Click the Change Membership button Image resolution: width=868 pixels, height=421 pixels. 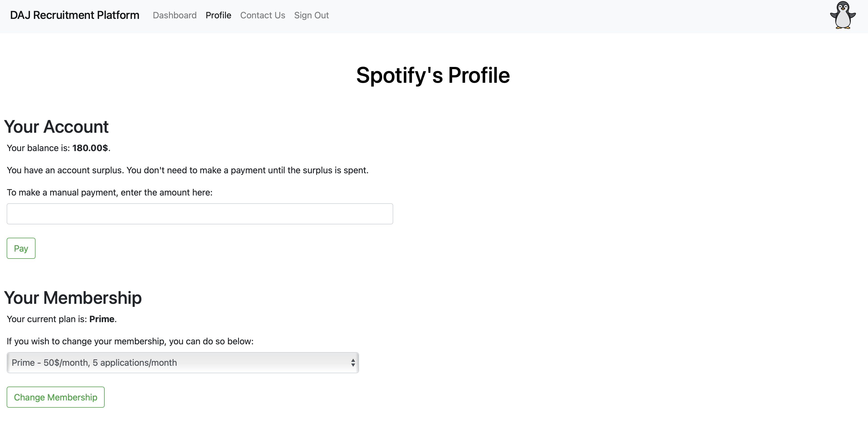(x=55, y=397)
